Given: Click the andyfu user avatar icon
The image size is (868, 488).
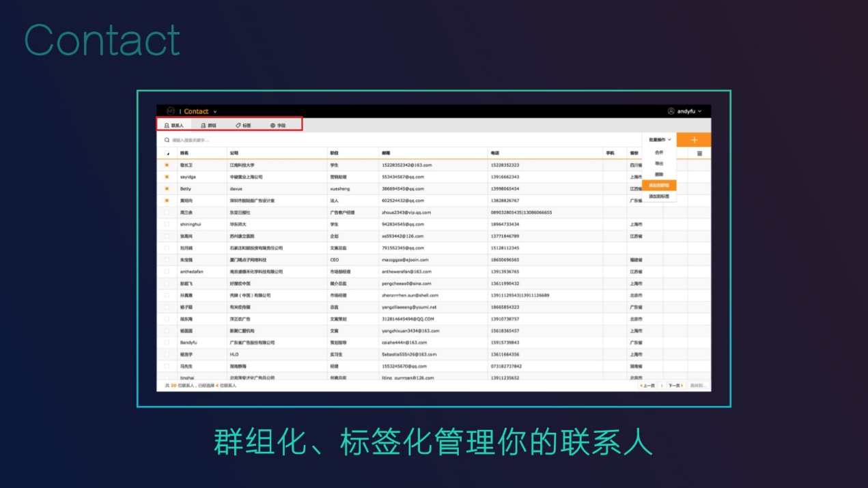Looking at the screenshot, I should 671,111.
